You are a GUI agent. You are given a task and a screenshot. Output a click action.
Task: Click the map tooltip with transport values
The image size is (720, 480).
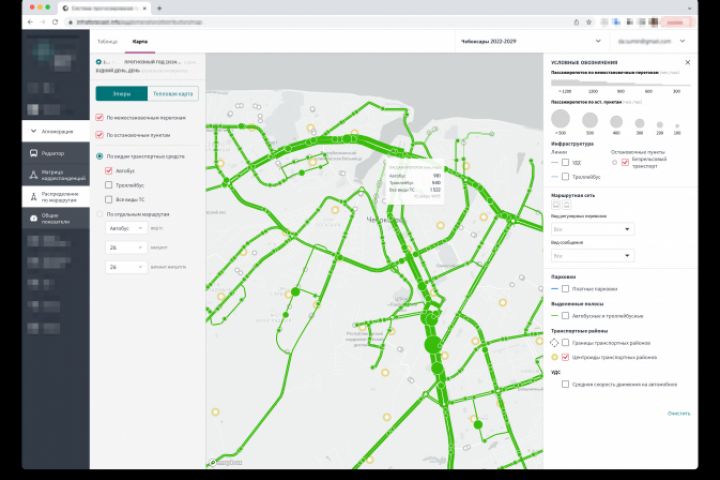coord(415,181)
